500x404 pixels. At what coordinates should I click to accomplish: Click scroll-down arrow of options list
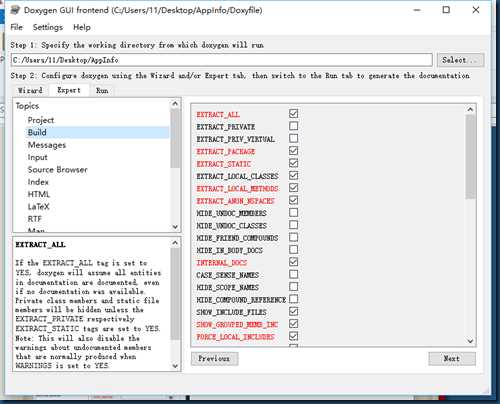470,341
